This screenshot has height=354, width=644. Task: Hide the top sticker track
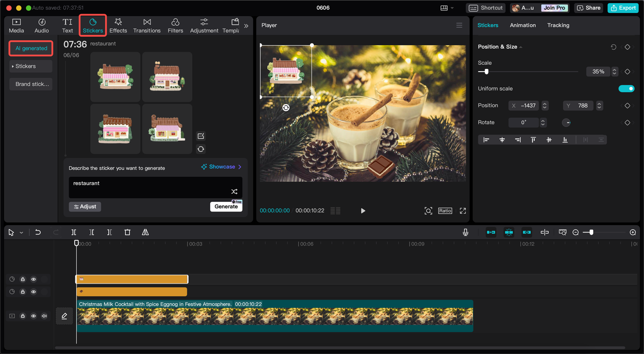tap(34, 279)
